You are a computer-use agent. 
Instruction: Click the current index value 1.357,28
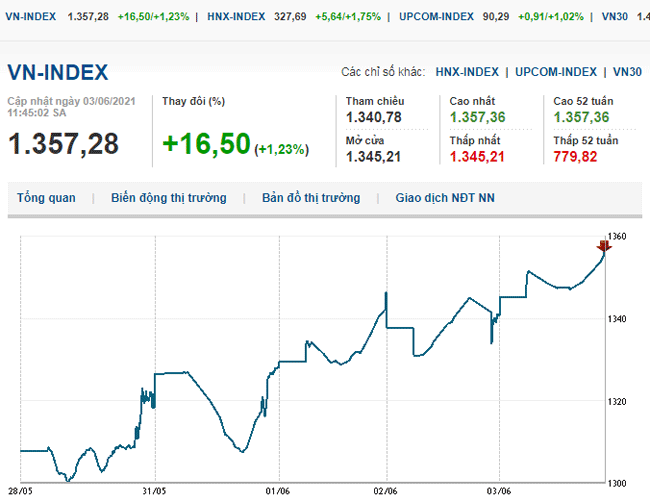coord(63,144)
